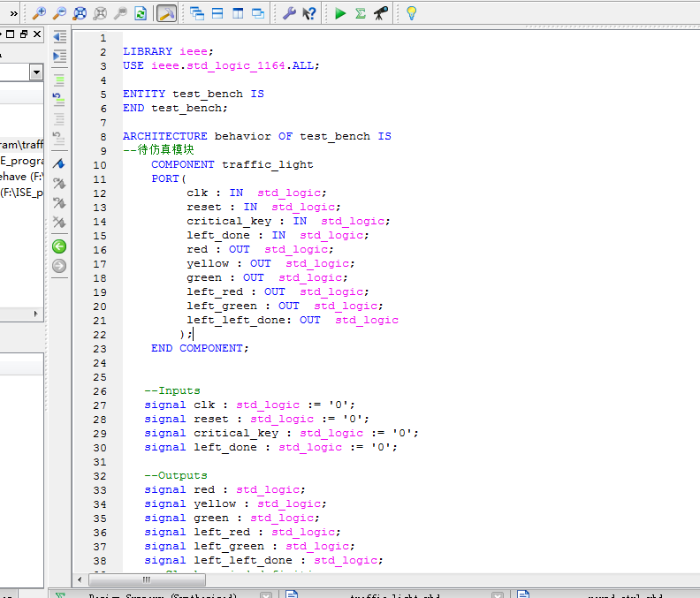Click the wrench settings icon
Image resolution: width=700 pixels, height=598 pixels.
click(x=289, y=13)
